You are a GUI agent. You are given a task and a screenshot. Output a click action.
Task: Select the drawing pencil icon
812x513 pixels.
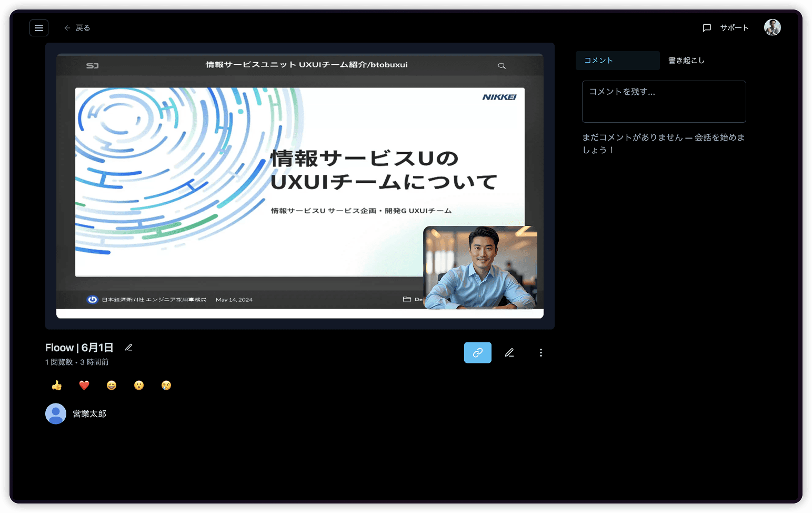point(509,352)
